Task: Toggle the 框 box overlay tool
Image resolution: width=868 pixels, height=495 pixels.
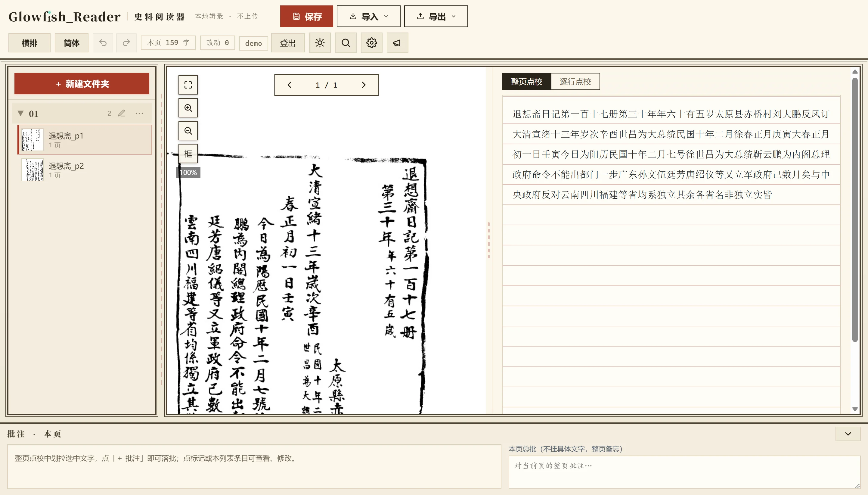Action: click(x=188, y=154)
